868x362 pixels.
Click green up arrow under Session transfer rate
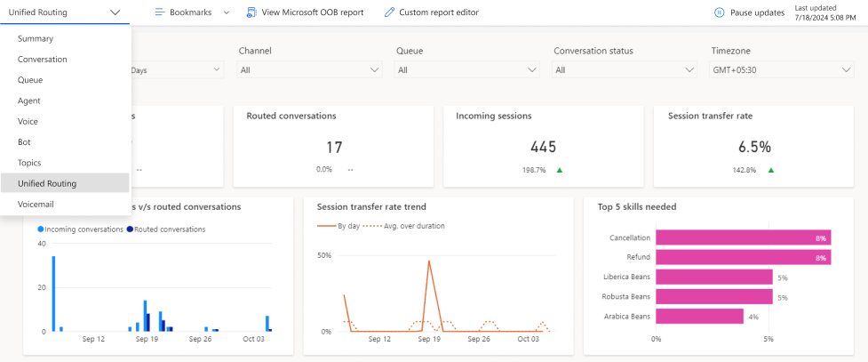tap(770, 170)
